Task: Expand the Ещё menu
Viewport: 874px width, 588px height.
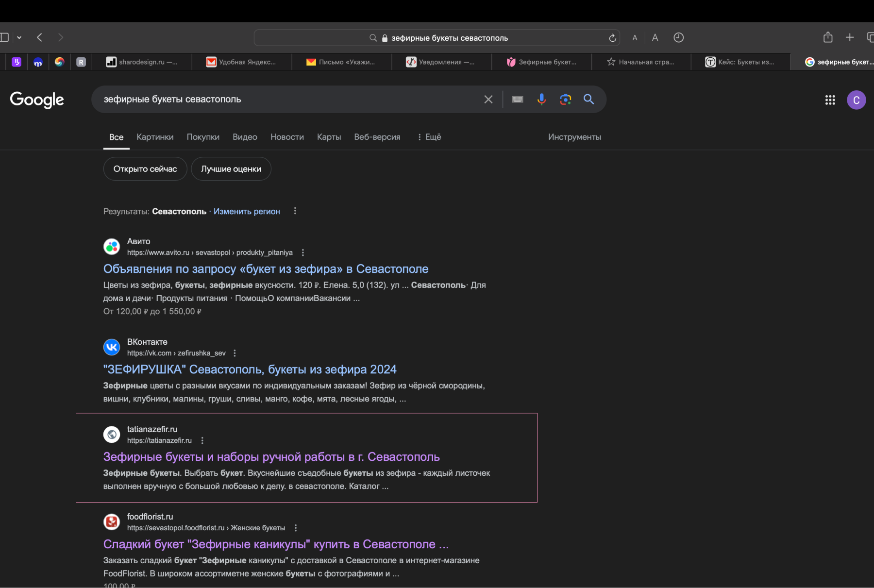Action: coord(429,137)
